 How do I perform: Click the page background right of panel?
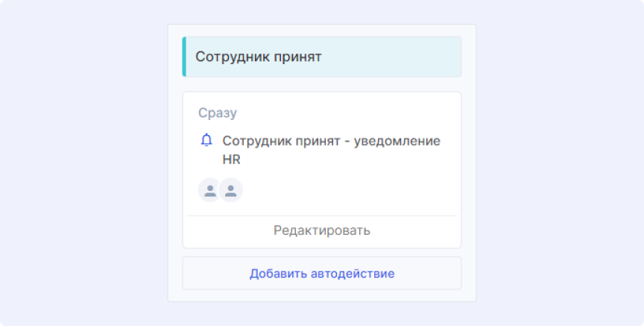559,164
